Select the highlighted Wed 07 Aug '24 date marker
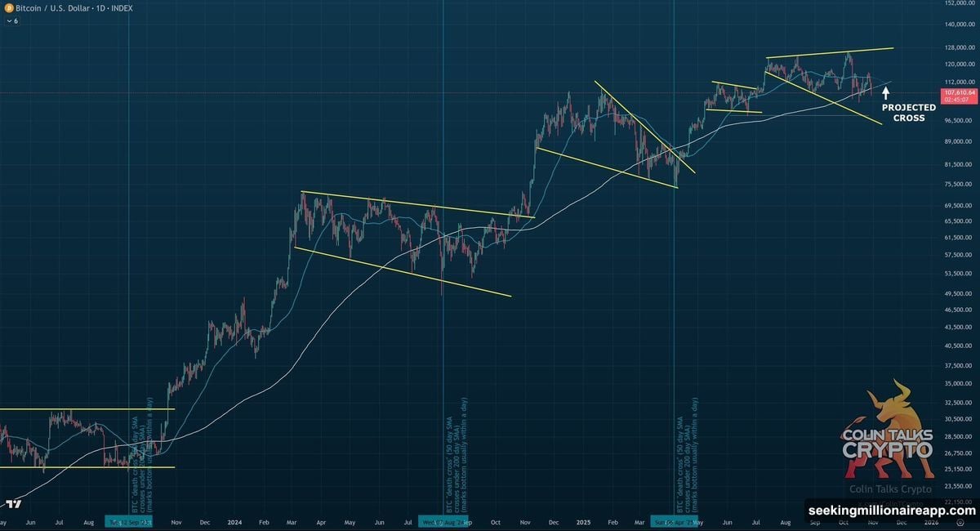The height and width of the screenshot is (531, 980). click(443, 520)
